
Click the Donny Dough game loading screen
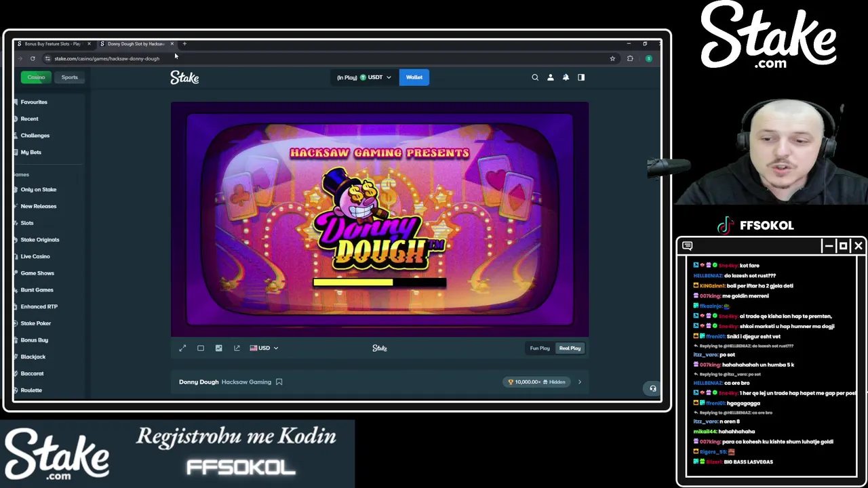(x=380, y=219)
